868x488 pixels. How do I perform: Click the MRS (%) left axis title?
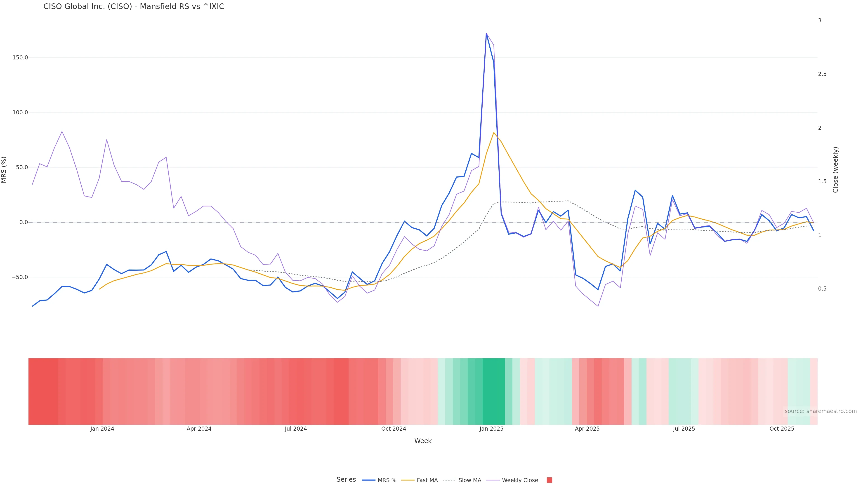pos(4,170)
